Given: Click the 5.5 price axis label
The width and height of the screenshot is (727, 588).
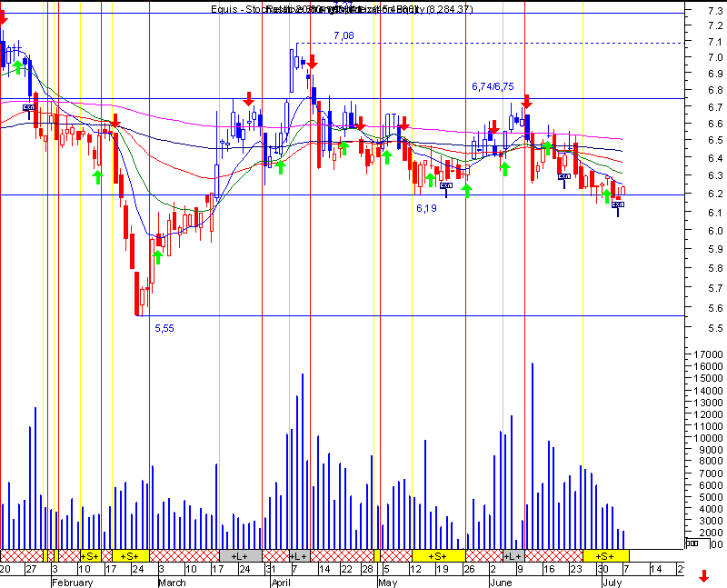Looking at the screenshot, I should (715, 328).
